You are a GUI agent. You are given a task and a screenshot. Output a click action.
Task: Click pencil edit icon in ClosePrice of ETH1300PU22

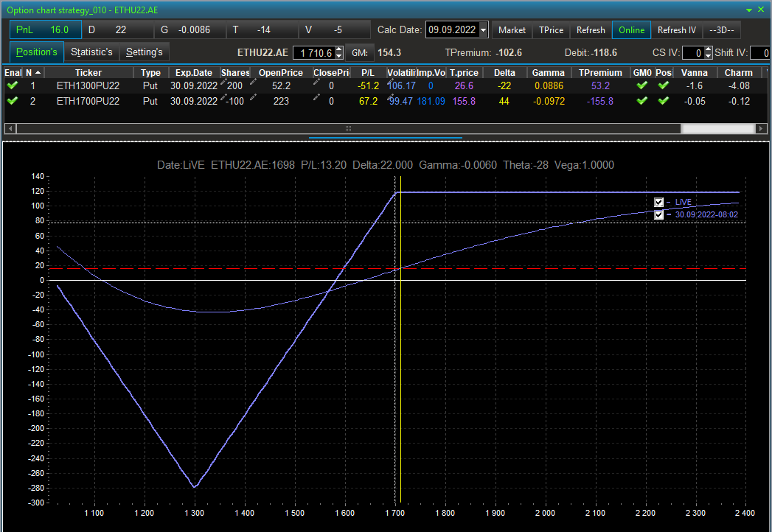click(x=316, y=82)
